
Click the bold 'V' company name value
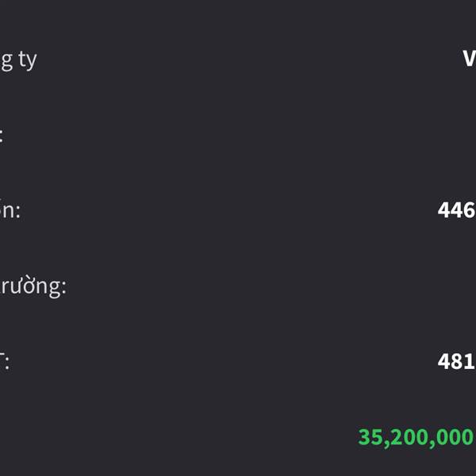(x=470, y=58)
